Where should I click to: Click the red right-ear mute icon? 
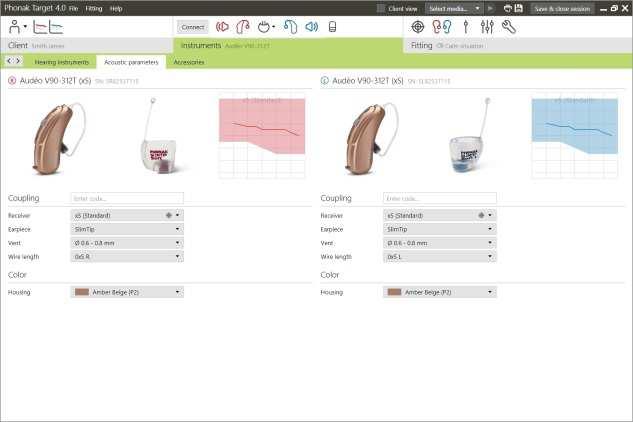point(222,27)
